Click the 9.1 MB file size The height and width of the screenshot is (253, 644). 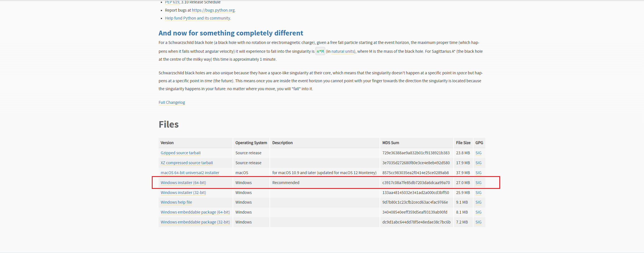click(462, 202)
